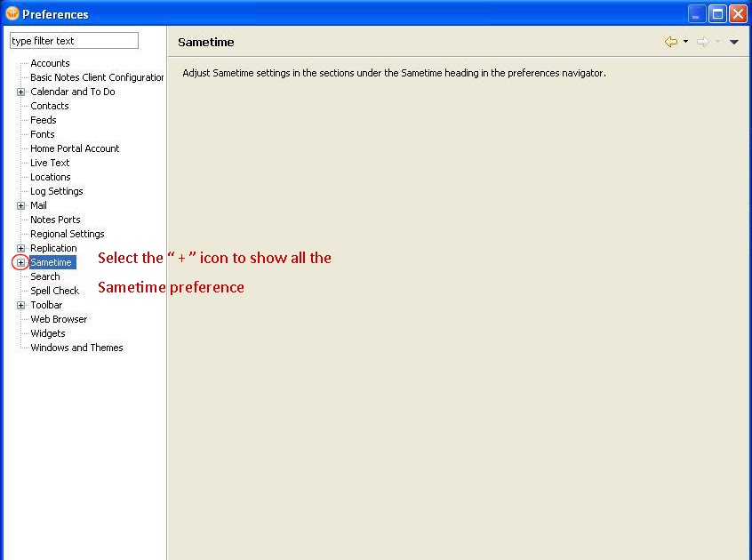Open the Contacts preferences
This screenshot has height=560, width=752.
coord(50,106)
